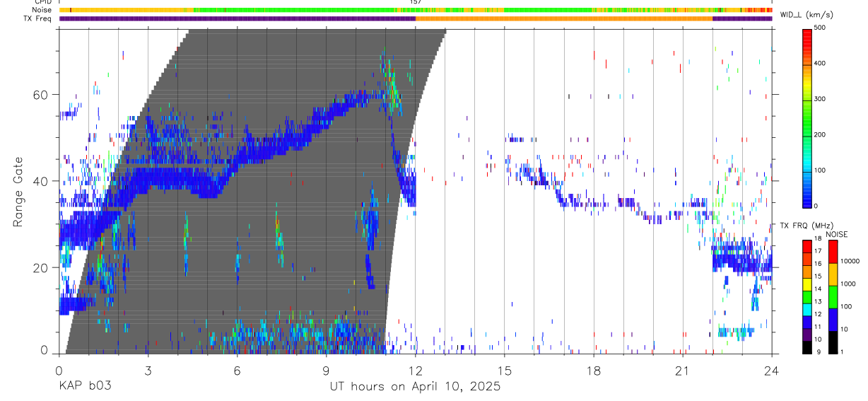Click the '6' hour tick on time axis
The image size is (868, 401).
pyautogui.click(x=237, y=370)
